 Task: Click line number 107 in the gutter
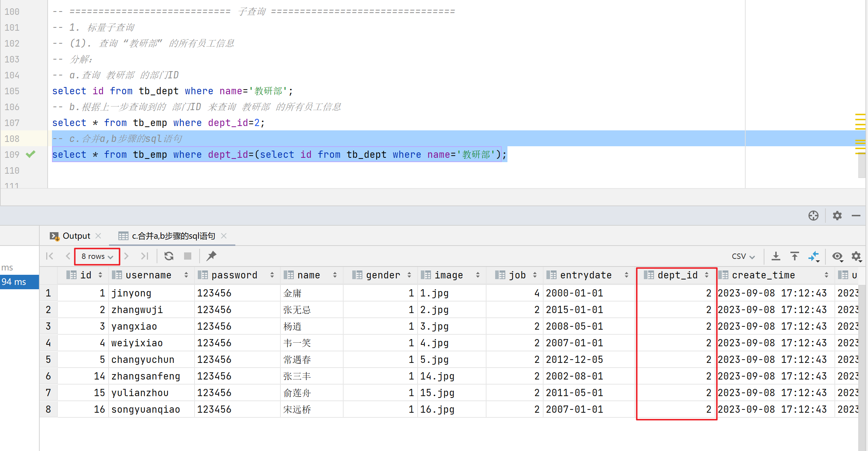point(12,123)
